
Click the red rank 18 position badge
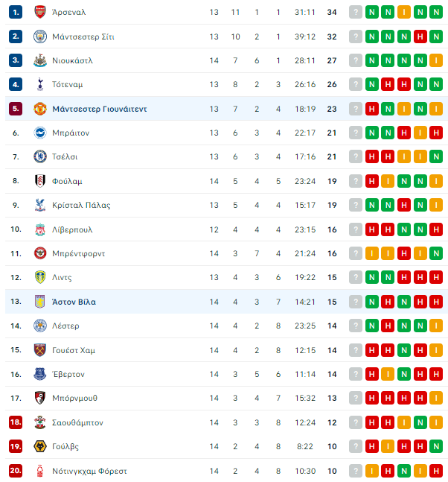tap(16, 422)
